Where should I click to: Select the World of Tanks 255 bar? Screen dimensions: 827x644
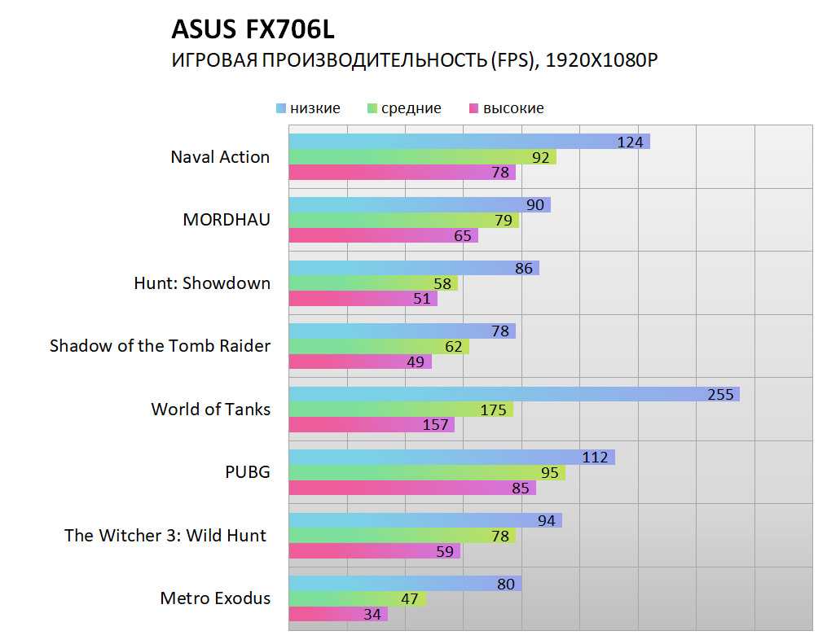(x=513, y=394)
